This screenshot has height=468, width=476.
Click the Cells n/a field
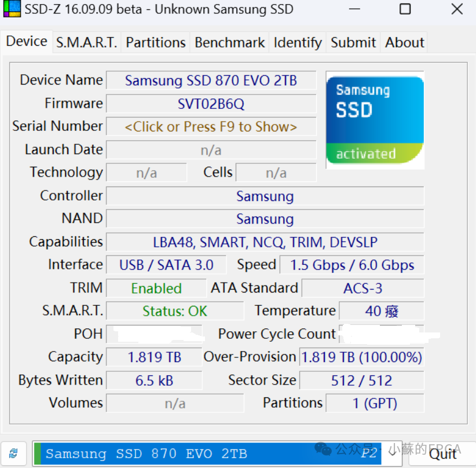[x=276, y=173]
